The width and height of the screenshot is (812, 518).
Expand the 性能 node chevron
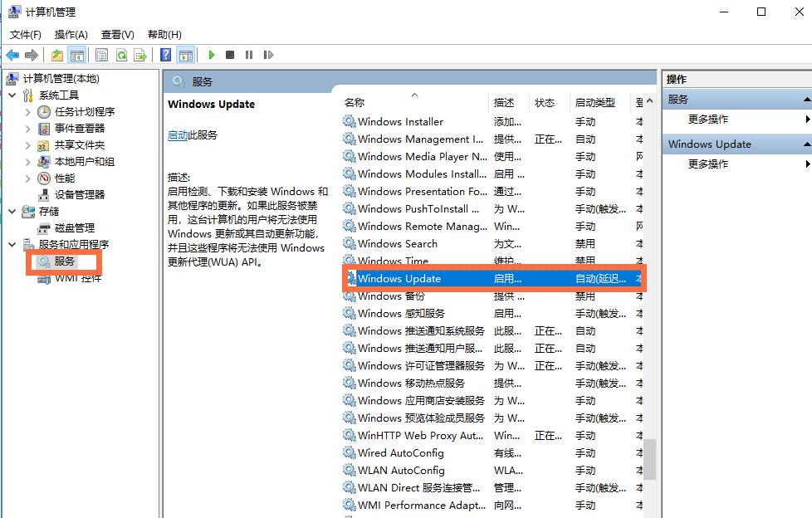(x=28, y=178)
